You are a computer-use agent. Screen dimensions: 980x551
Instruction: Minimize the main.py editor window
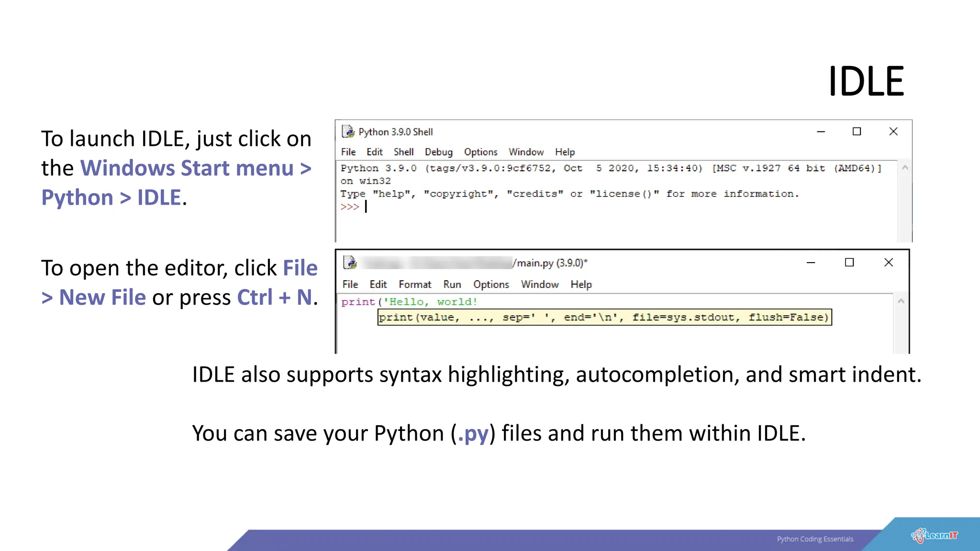pos(811,263)
